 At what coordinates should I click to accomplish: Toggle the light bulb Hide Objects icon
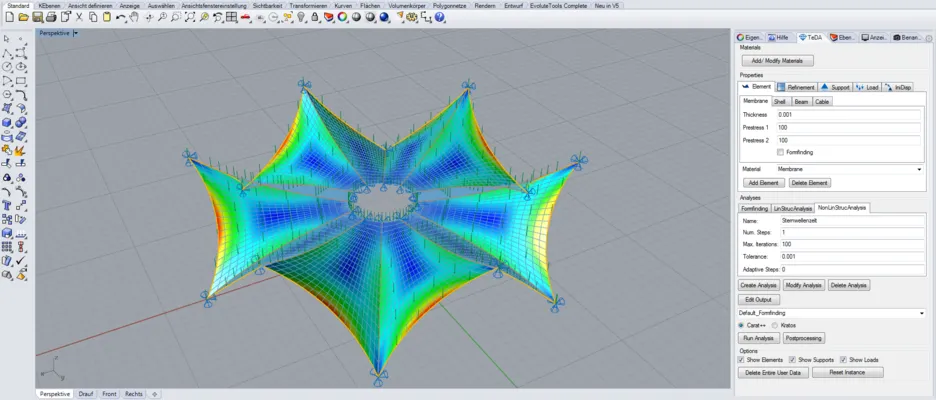(x=301, y=17)
